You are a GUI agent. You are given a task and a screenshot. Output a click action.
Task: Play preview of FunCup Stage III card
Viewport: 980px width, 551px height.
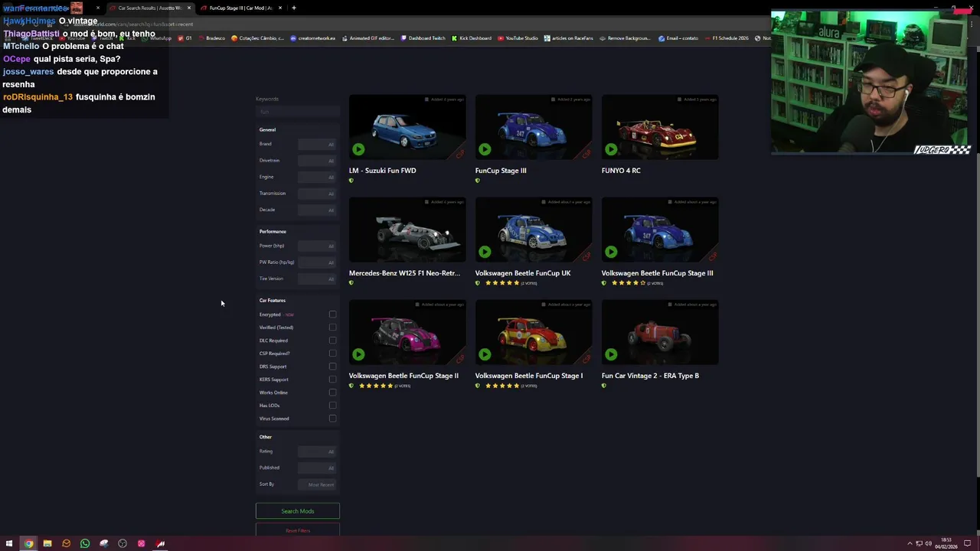(x=485, y=149)
